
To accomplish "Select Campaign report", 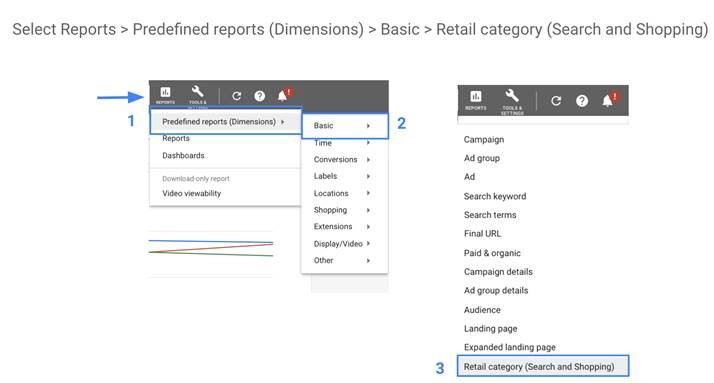I will pyautogui.click(x=484, y=140).
